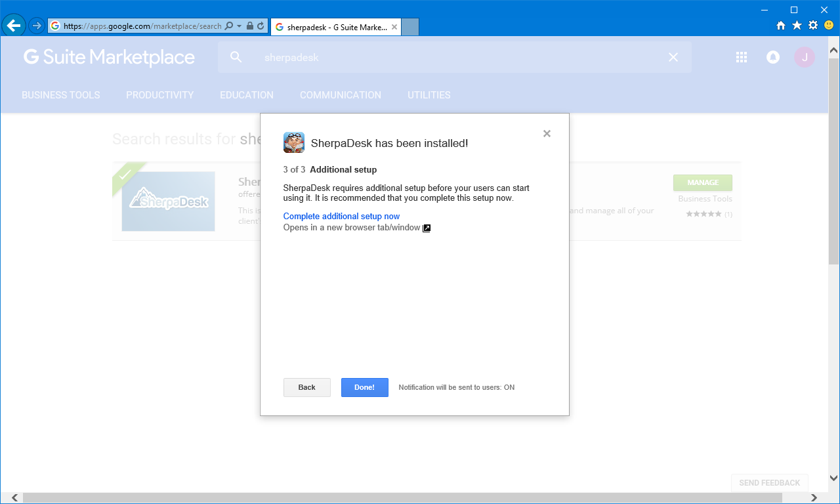Select the EDUCATION category
This screenshot has height=504, width=840.
[x=246, y=94]
